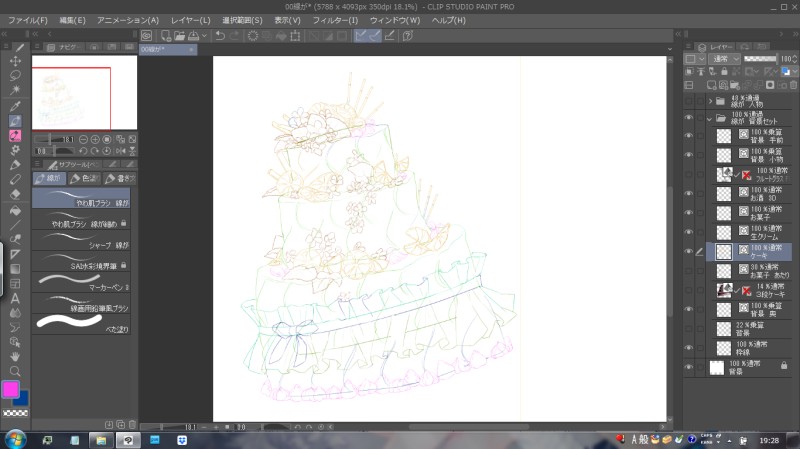Open the layer blend mode dropdown

[x=726, y=60]
